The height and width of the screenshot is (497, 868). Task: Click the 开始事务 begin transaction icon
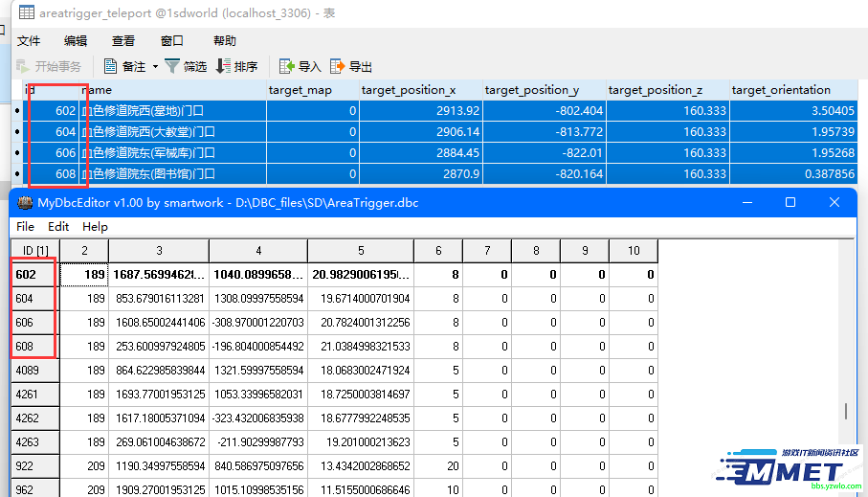24,66
